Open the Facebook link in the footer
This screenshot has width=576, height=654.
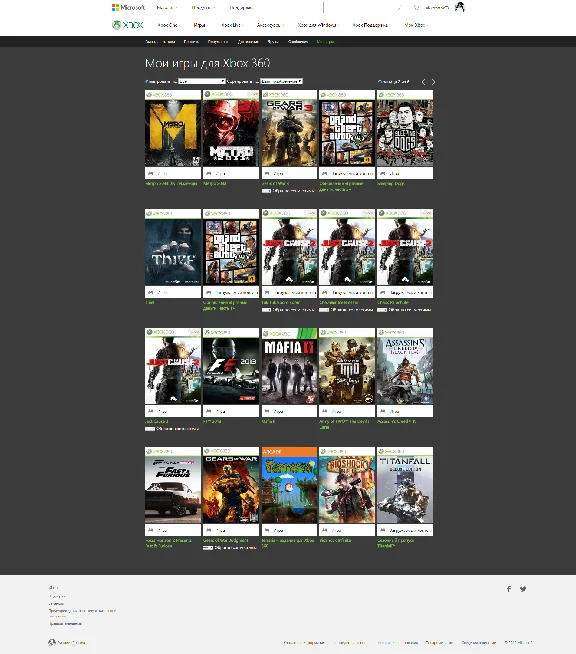(509, 589)
